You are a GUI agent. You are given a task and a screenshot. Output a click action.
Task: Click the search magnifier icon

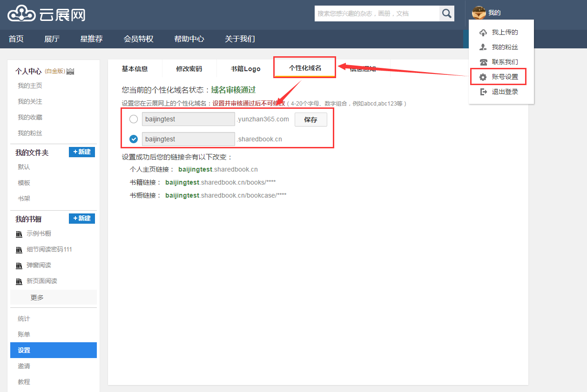(446, 13)
